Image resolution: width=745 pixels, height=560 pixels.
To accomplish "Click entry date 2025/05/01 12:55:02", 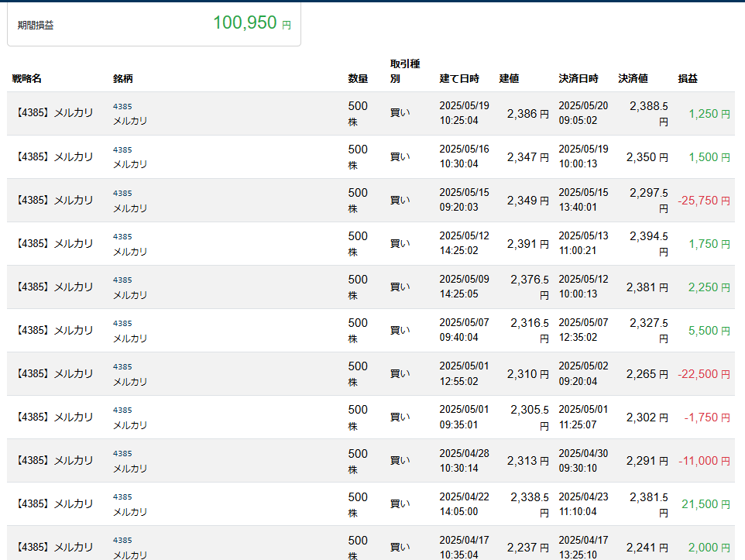I will pyautogui.click(x=464, y=373).
